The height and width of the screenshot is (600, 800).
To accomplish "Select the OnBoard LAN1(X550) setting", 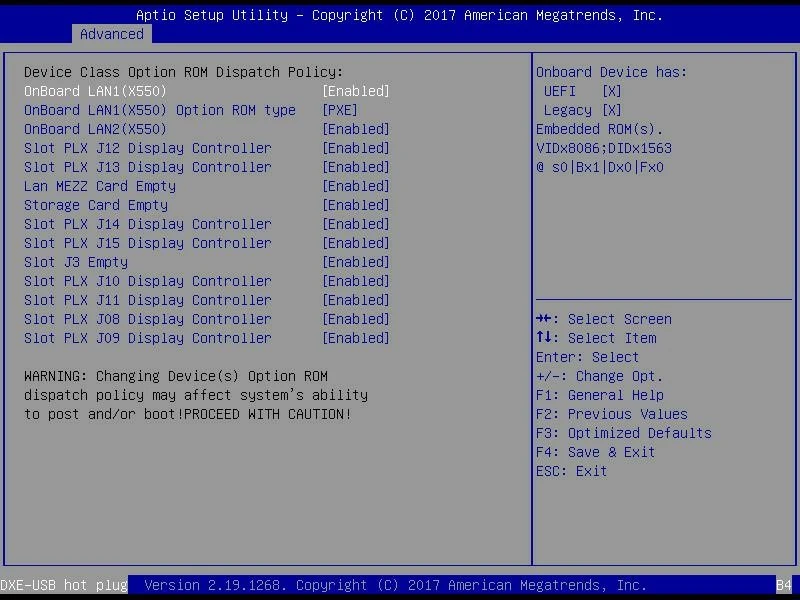I will (x=95, y=91).
